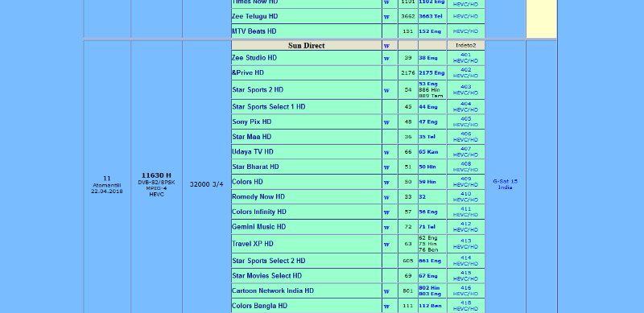This screenshot has height=313, width=644.
Task: Open the W icon for Romedy Now HD
Action: coord(386,197)
